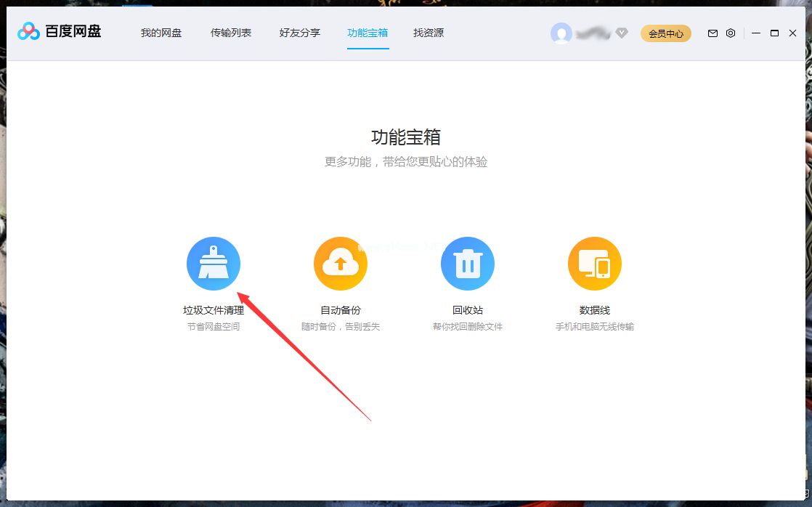Click the 自动备份 text label
This screenshot has height=507, width=812.
pos(341,309)
